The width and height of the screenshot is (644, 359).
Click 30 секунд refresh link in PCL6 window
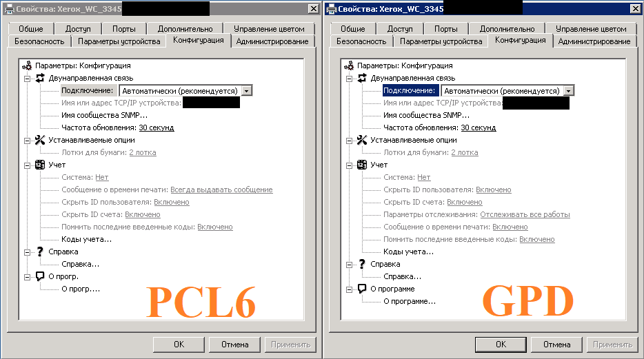point(157,127)
